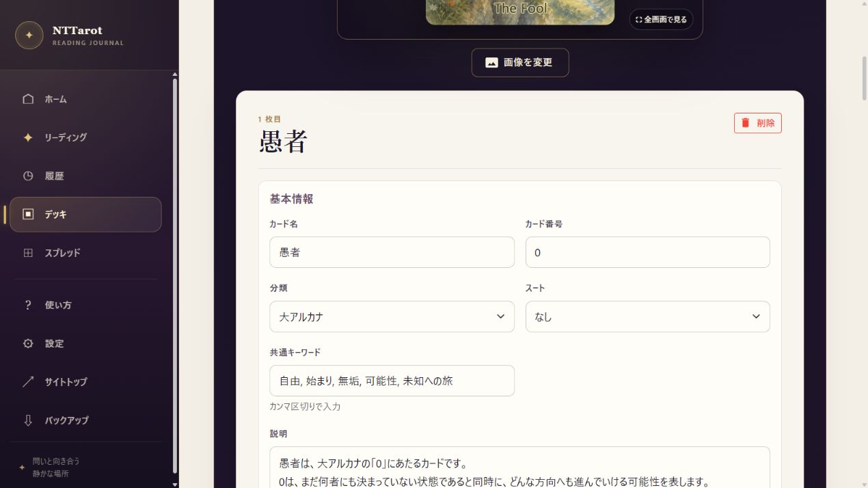The image size is (868, 488).
Task: Click the 共通キーワード input field
Action: pyautogui.click(x=392, y=381)
